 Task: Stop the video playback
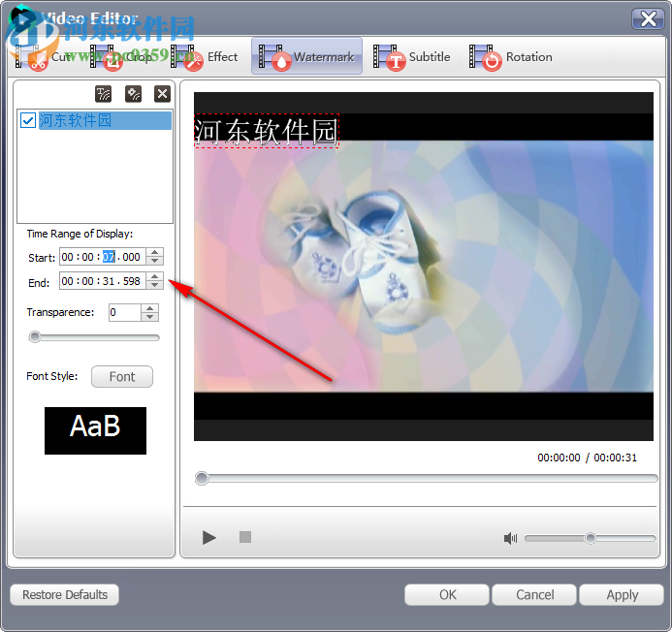[x=245, y=537]
